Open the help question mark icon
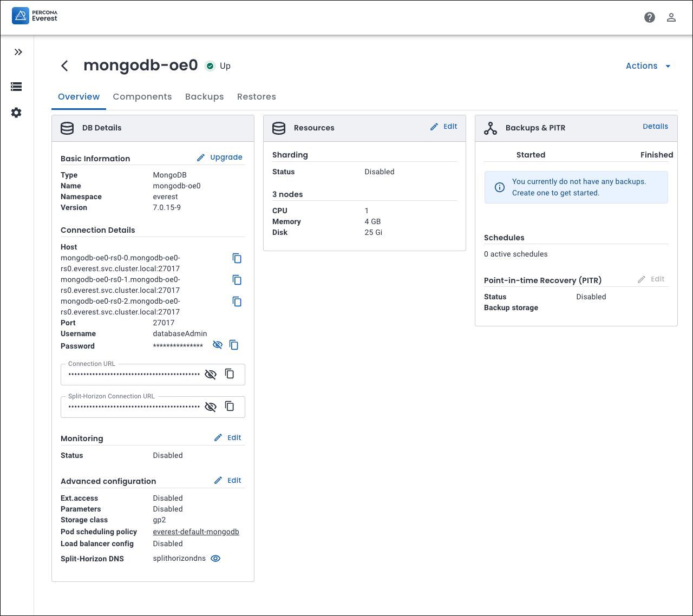Image resolution: width=693 pixels, height=616 pixels. point(650,17)
